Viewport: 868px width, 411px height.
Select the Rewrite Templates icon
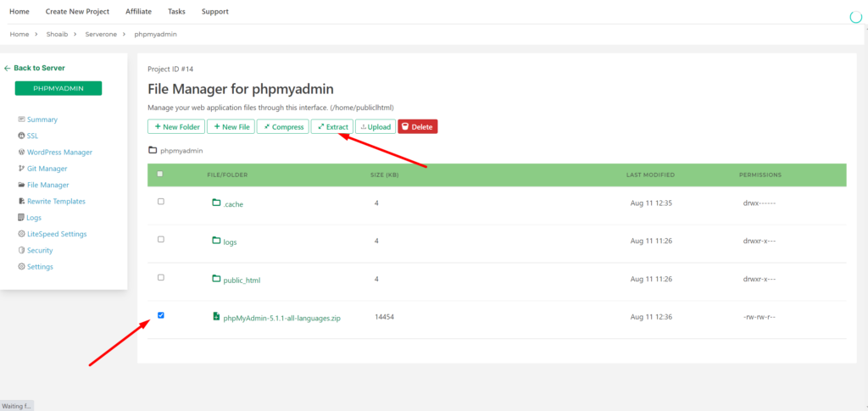click(x=21, y=202)
